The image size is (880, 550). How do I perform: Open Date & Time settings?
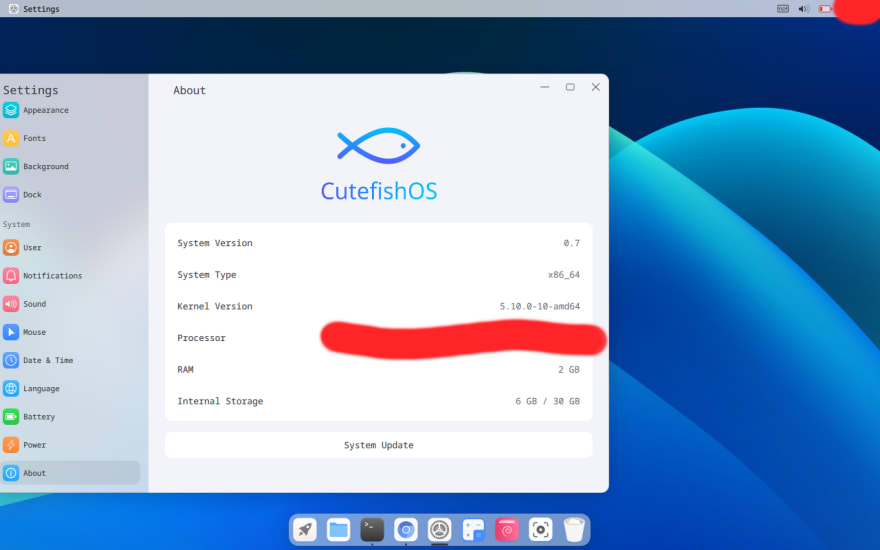point(70,360)
